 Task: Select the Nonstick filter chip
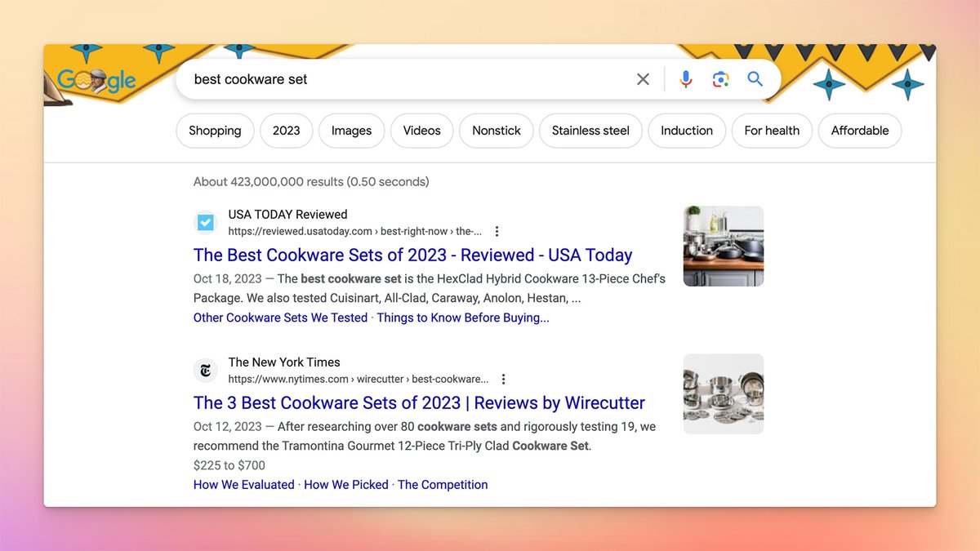496,131
